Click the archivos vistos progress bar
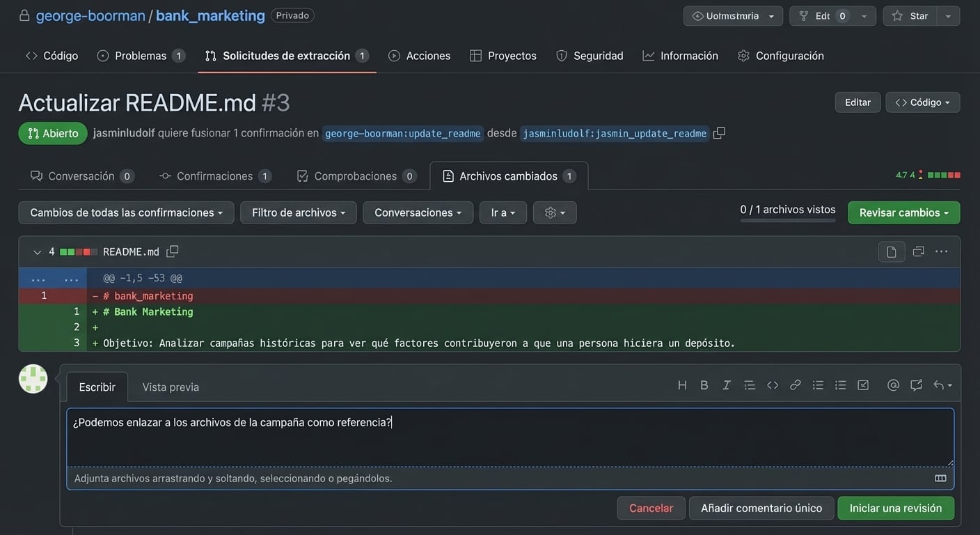 [x=788, y=221]
